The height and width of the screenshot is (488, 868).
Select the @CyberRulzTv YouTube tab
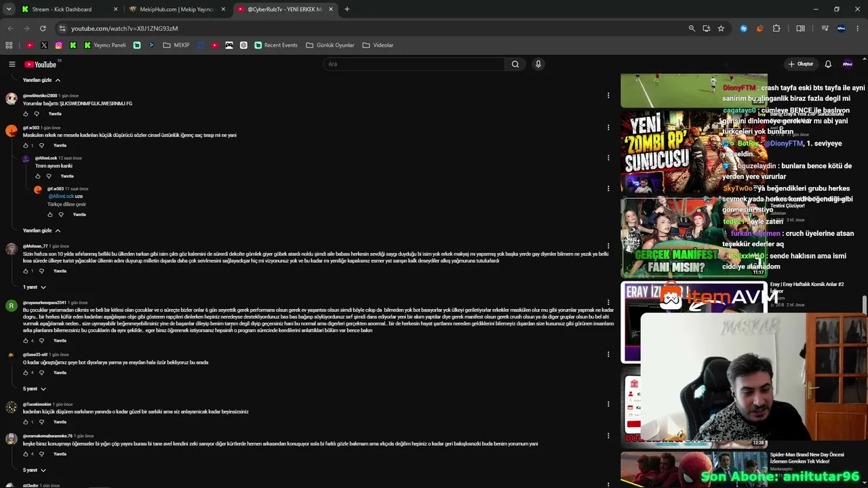(x=285, y=9)
